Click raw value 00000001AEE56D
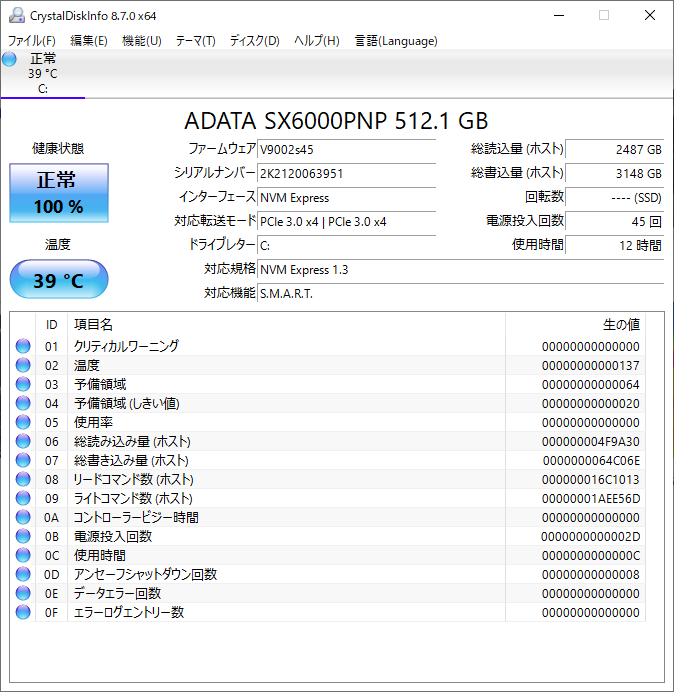The height and width of the screenshot is (692, 674). click(591, 498)
